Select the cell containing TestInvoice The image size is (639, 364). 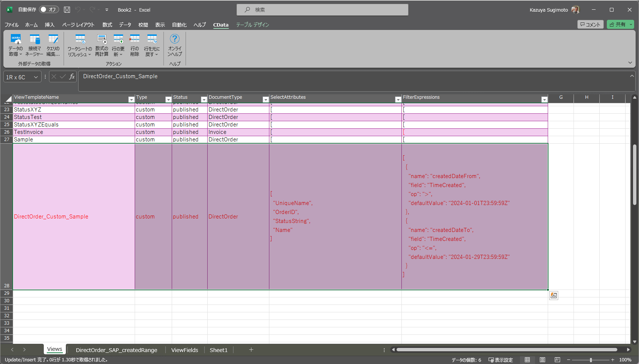tap(74, 132)
